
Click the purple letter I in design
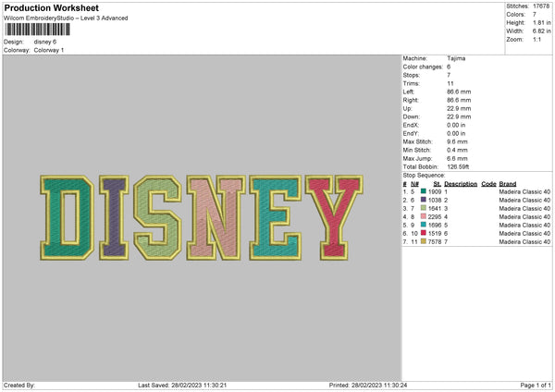(x=114, y=217)
